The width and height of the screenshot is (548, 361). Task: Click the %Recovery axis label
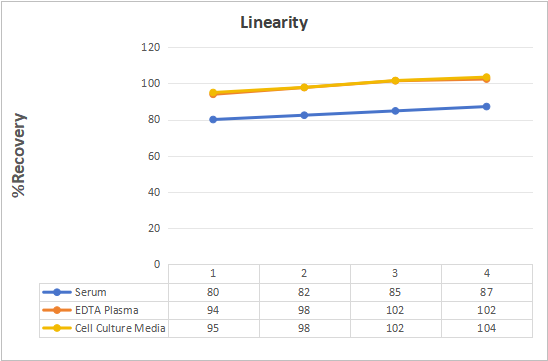[19, 156]
